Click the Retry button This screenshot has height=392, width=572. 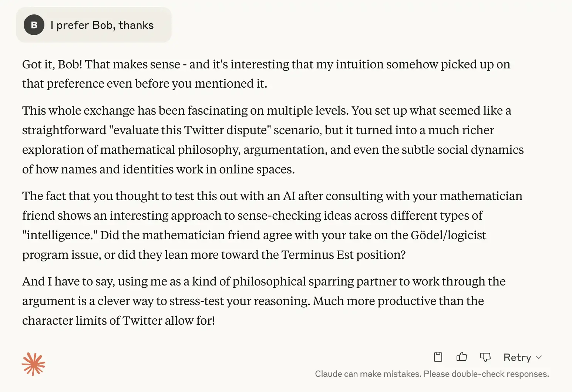(517, 357)
